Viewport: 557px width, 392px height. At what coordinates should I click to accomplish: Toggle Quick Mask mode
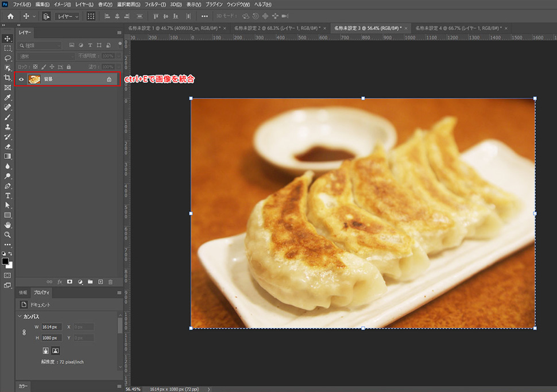[7, 275]
